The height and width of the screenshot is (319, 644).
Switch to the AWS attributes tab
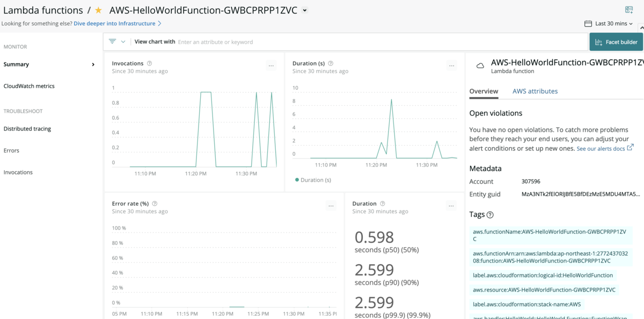point(535,91)
